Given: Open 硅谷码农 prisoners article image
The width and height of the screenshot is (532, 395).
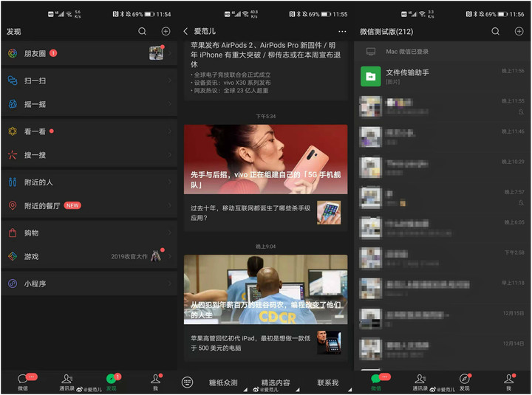Looking at the screenshot, I should click(266, 289).
